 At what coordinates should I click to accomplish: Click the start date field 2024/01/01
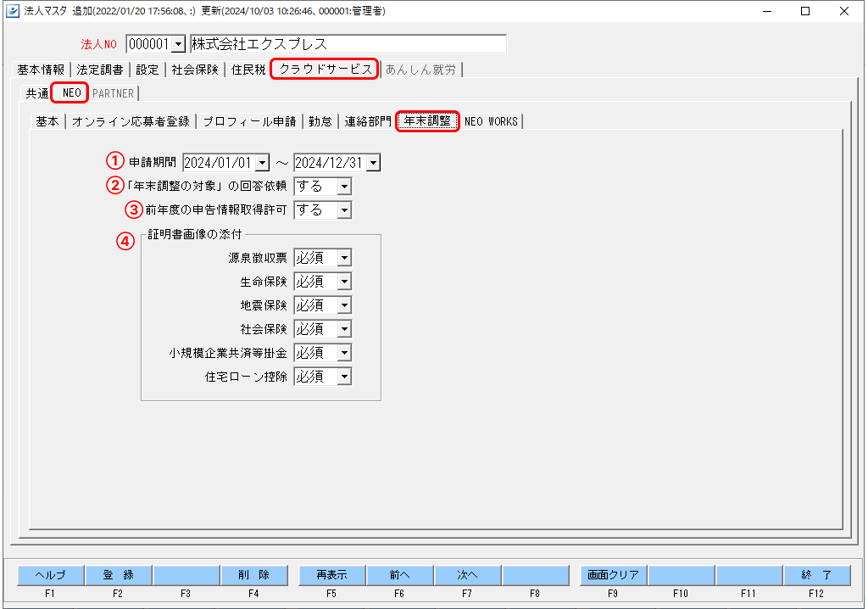pyautogui.click(x=220, y=163)
